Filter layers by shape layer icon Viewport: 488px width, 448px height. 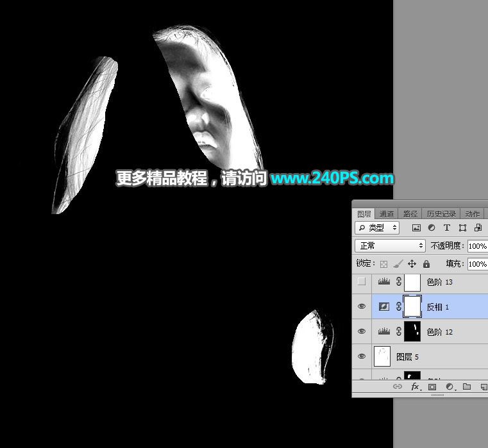462,228
